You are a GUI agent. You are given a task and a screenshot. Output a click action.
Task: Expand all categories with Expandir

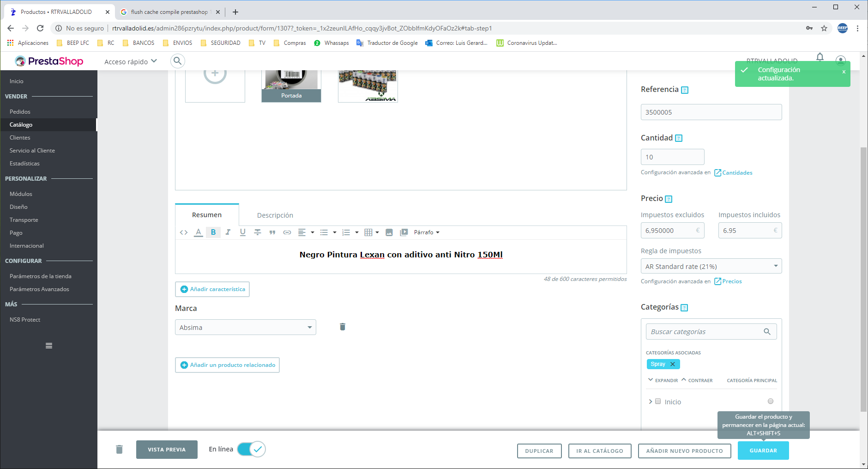(663, 380)
